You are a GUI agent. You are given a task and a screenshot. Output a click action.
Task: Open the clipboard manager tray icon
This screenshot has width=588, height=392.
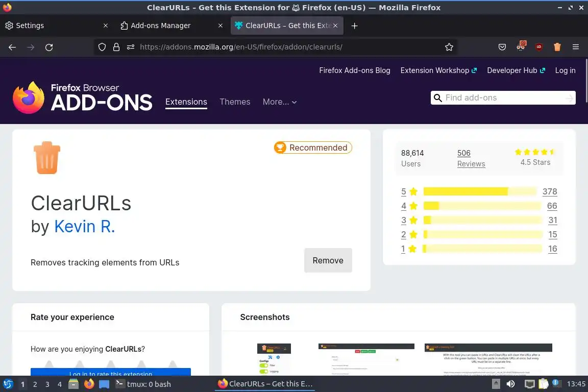coord(544,384)
